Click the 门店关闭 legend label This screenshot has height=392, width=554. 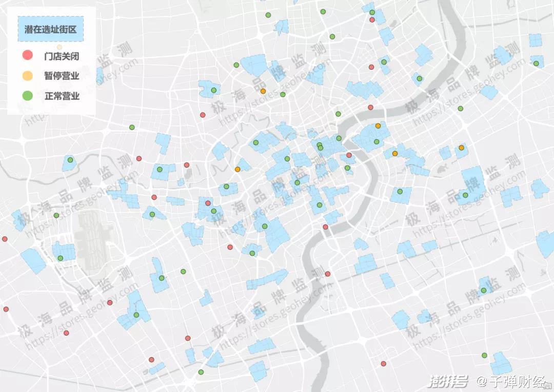(62, 56)
